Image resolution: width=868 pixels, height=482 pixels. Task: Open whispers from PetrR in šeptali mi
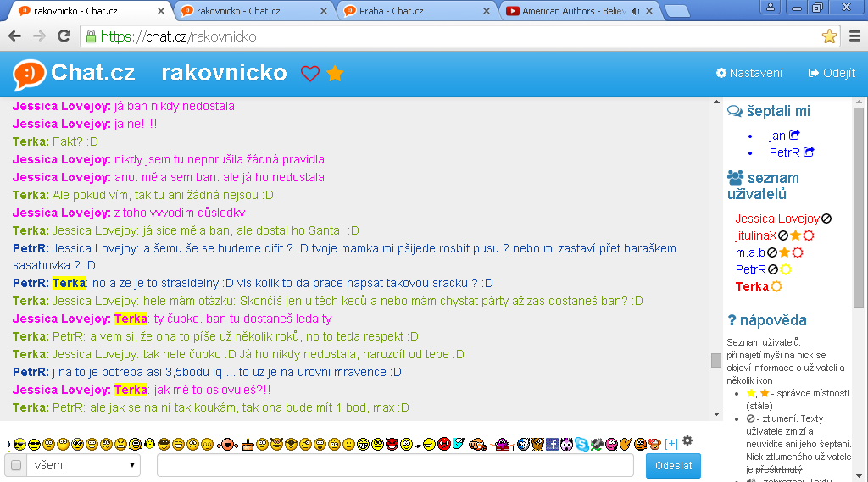[x=784, y=152]
